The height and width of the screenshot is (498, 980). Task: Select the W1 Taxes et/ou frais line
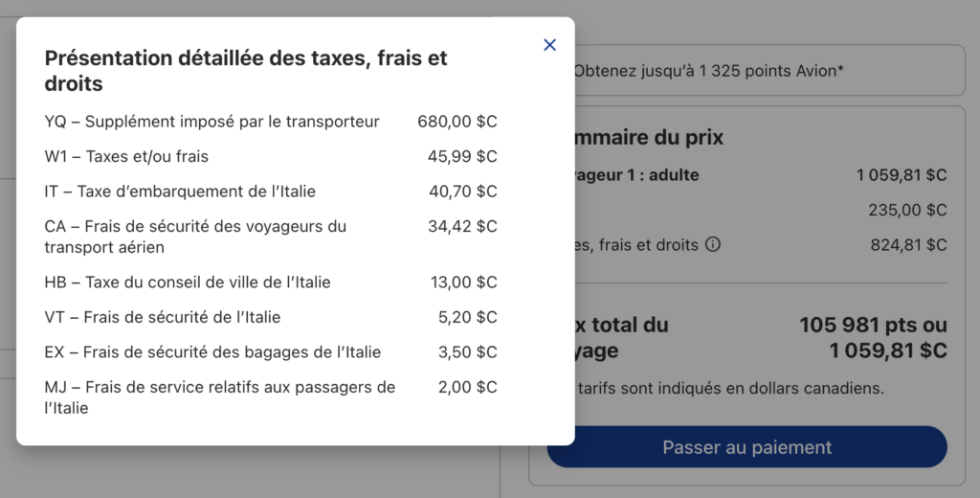click(126, 156)
